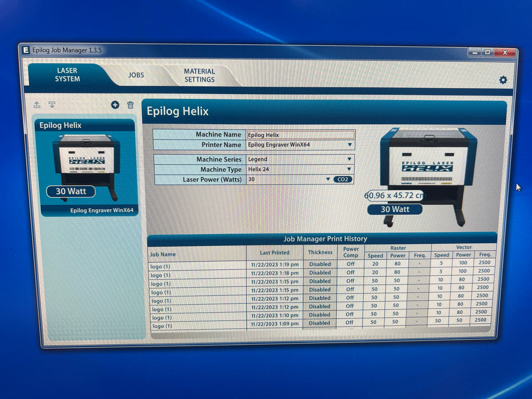
Task: Open the Material Settings tab
Action: (199, 75)
